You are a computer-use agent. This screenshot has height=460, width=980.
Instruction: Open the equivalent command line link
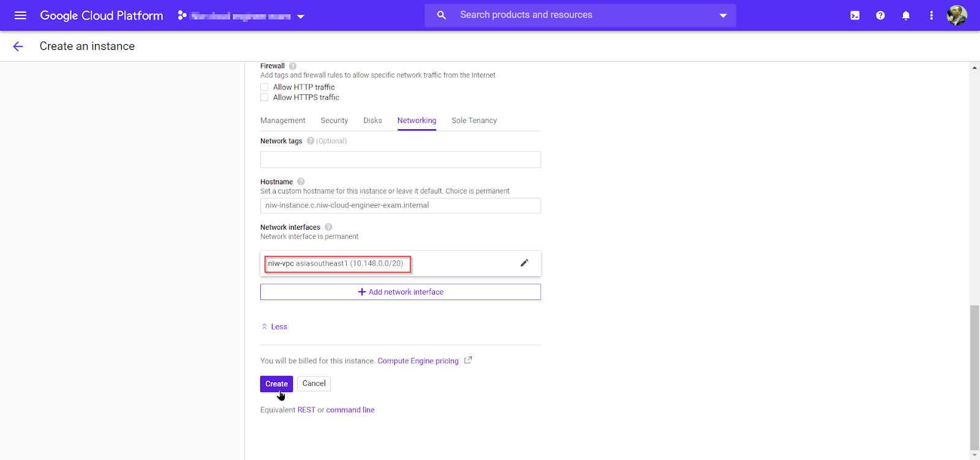[x=350, y=410]
